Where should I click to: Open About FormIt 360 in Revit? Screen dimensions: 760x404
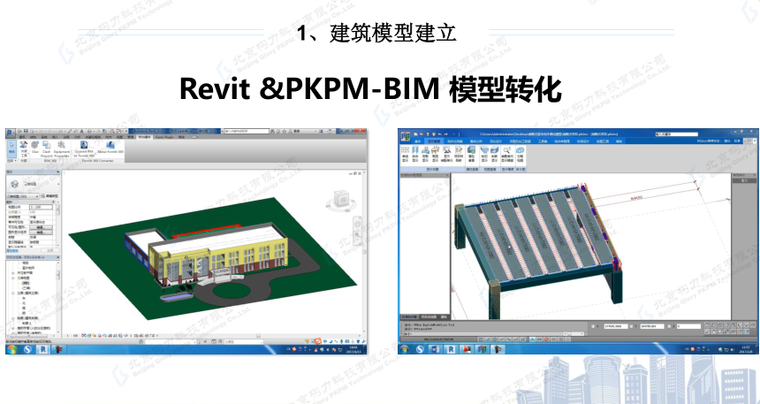click(x=111, y=147)
